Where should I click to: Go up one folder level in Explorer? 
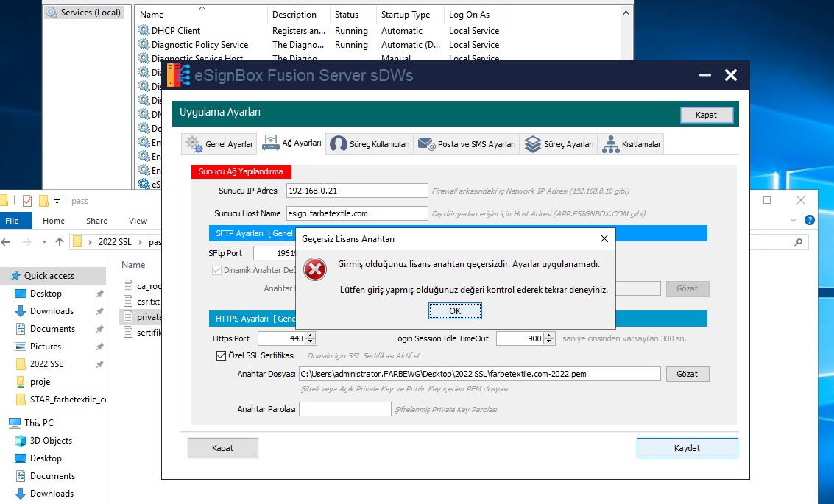coord(60,242)
